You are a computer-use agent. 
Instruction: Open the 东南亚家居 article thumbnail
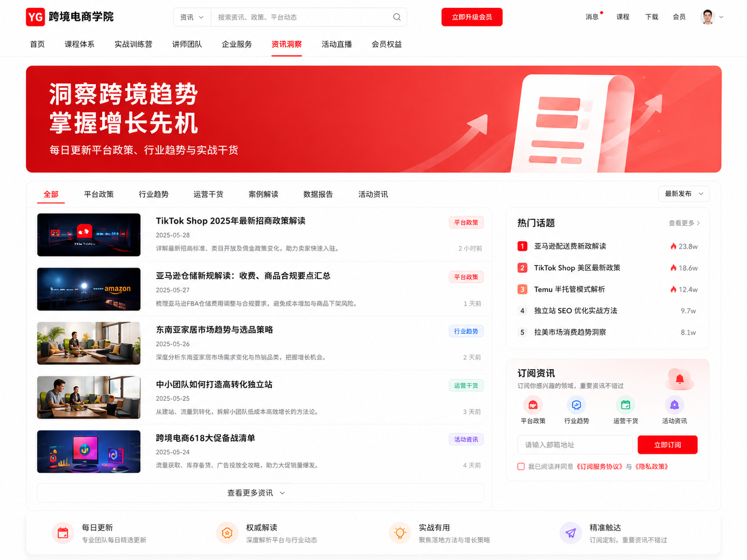pyautogui.click(x=89, y=343)
